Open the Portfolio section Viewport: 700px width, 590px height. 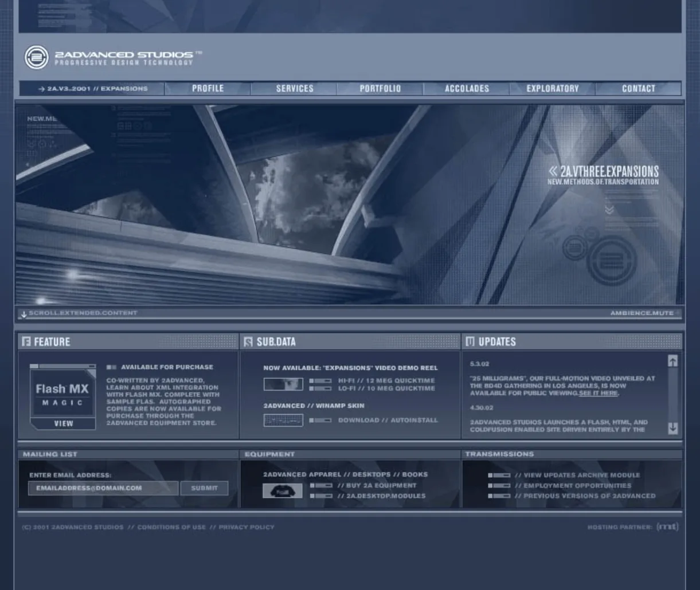pyautogui.click(x=380, y=88)
